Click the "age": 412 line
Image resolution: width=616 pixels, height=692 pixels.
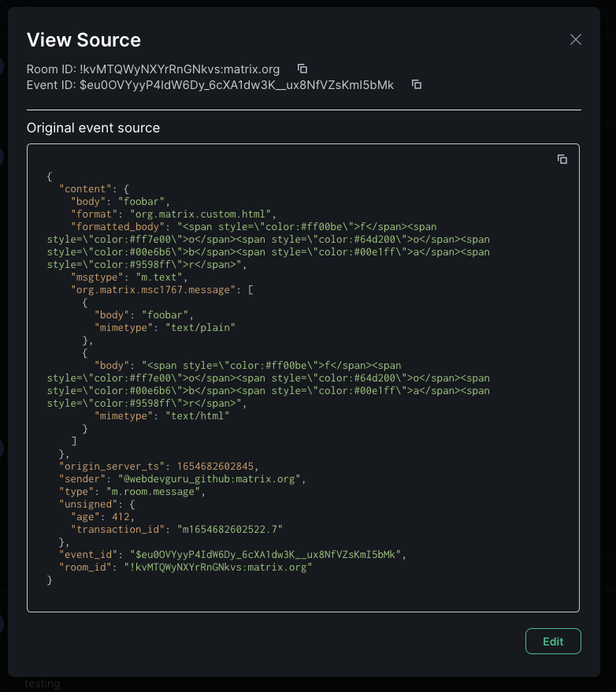coord(102,517)
